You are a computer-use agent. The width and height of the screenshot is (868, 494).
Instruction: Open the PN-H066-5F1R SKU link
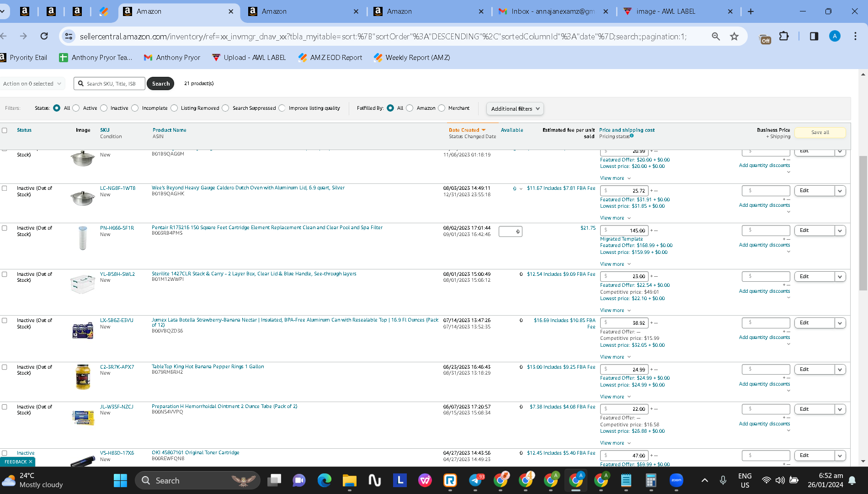117,228
